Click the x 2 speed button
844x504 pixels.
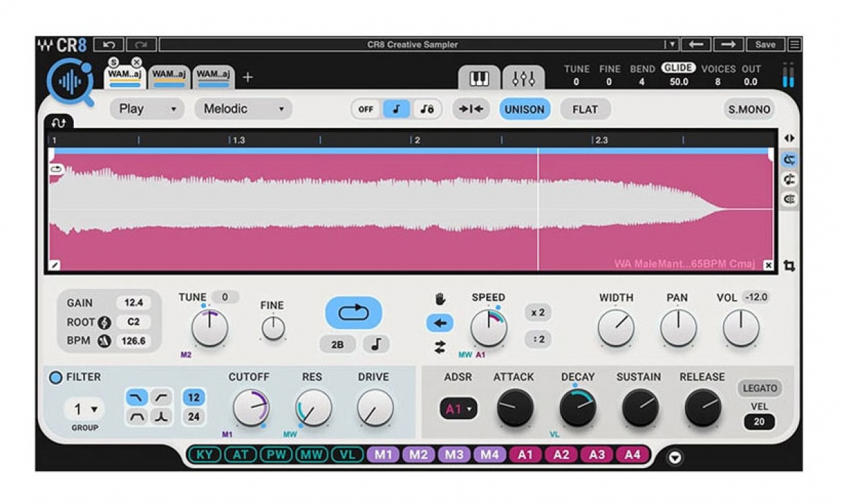pos(537,312)
